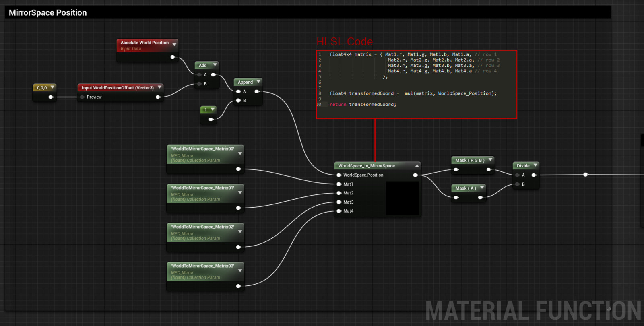Viewport: 644px width, 326px height.
Task: Click the Mat3 input pin
Action: coord(339,202)
